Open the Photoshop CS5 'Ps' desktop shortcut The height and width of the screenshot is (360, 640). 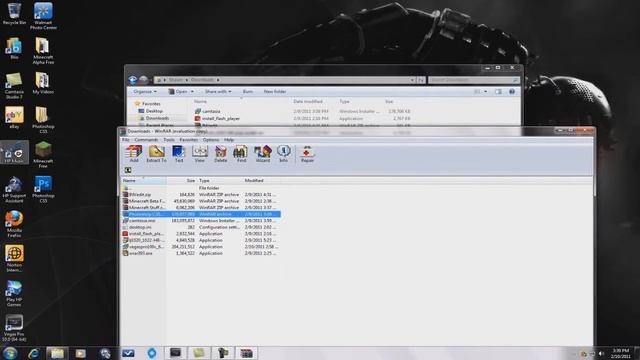tap(43, 189)
